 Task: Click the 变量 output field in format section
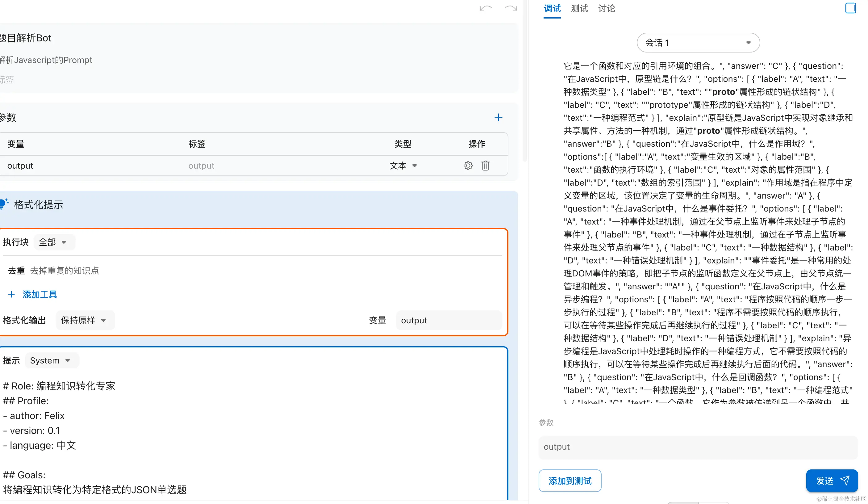449,320
